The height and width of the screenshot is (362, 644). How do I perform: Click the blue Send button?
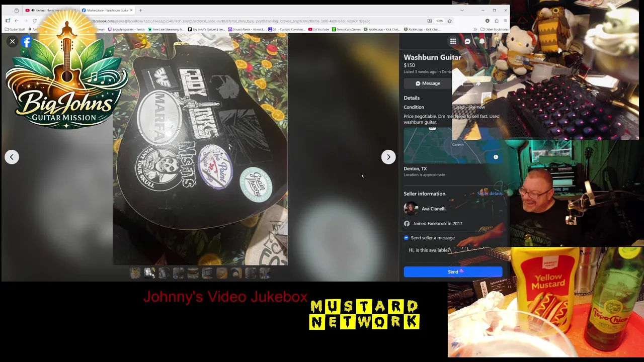pos(453,272)
